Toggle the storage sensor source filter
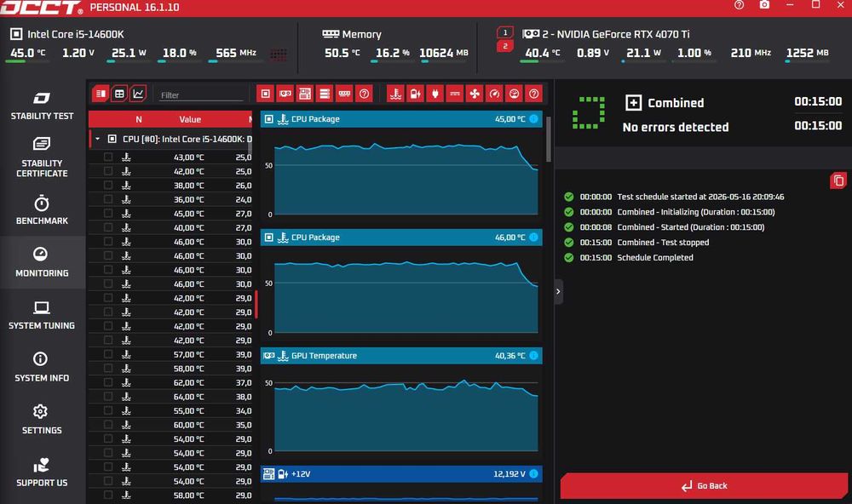Image resolution: width=852 pixels, height=504 pixels. [x=325, y=94]
